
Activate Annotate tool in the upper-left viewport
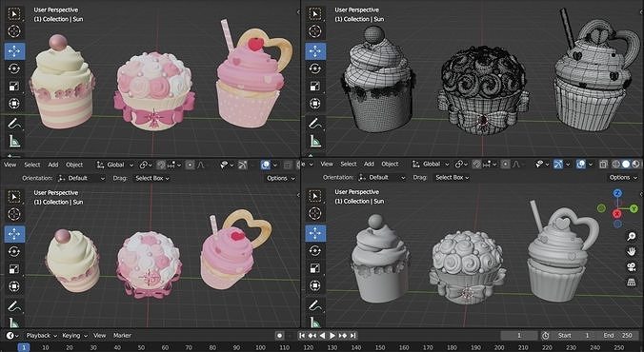click(14, 123)
